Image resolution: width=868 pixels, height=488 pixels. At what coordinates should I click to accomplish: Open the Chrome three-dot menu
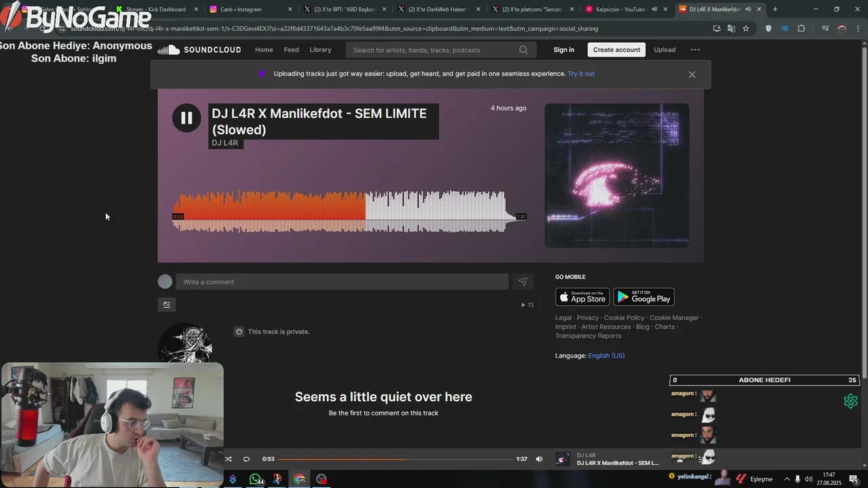pyautogui.click(x=858, y=28)
